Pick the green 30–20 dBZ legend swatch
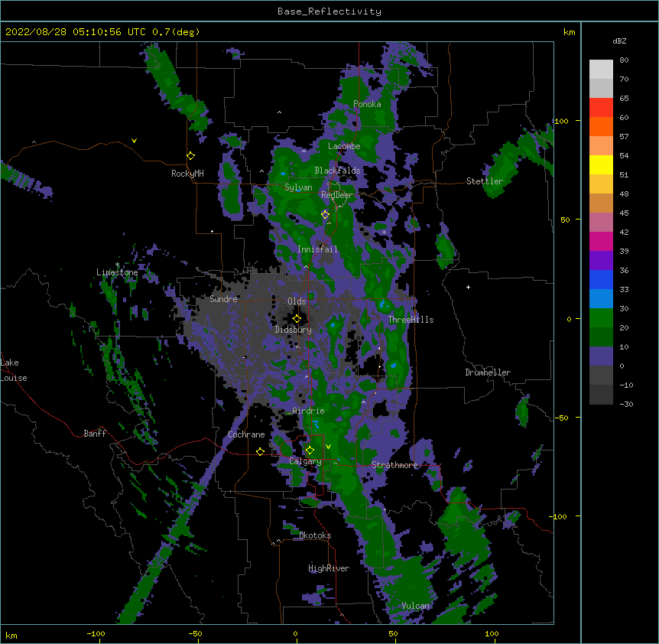This screenshot has height=644, width=659. [601, 318]
